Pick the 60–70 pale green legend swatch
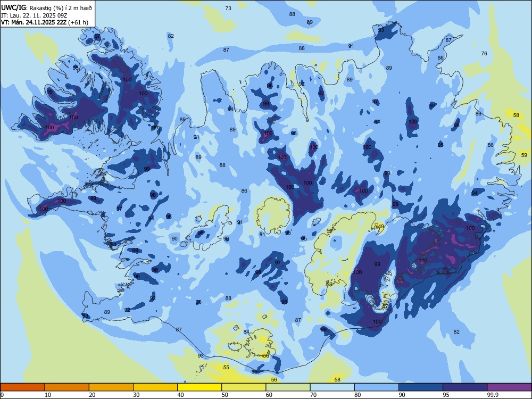 pos(288,387)
